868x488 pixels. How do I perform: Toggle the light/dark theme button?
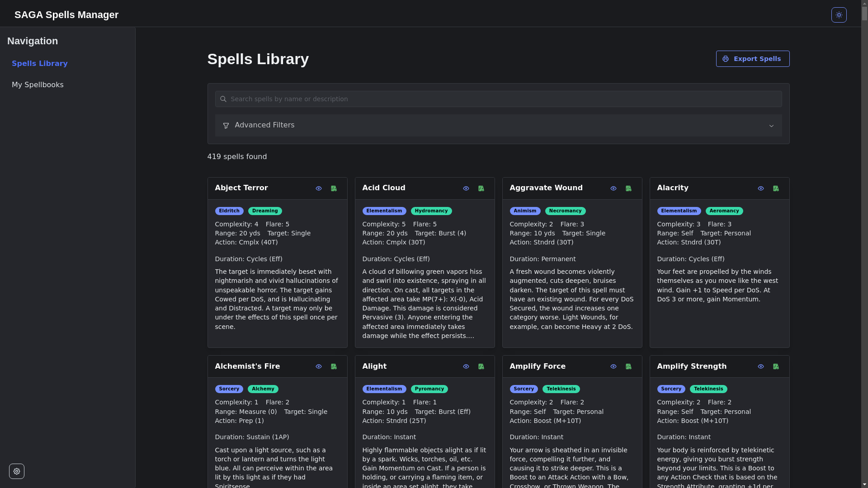pos(839,15)
